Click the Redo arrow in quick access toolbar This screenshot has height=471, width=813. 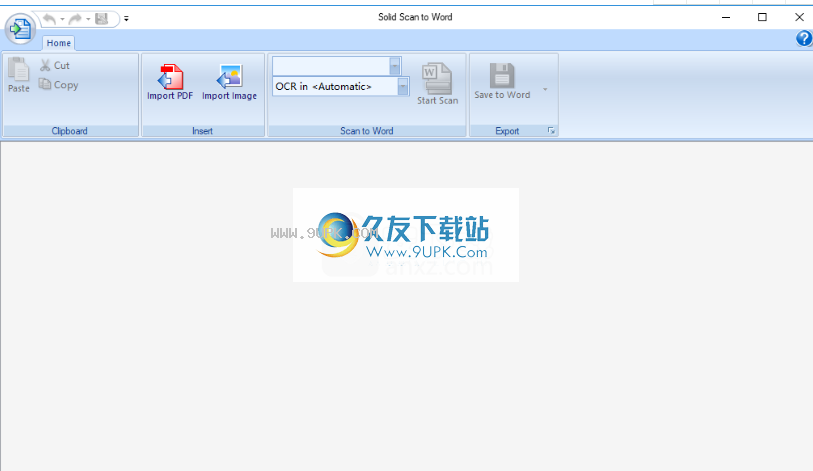pos(75,19)
